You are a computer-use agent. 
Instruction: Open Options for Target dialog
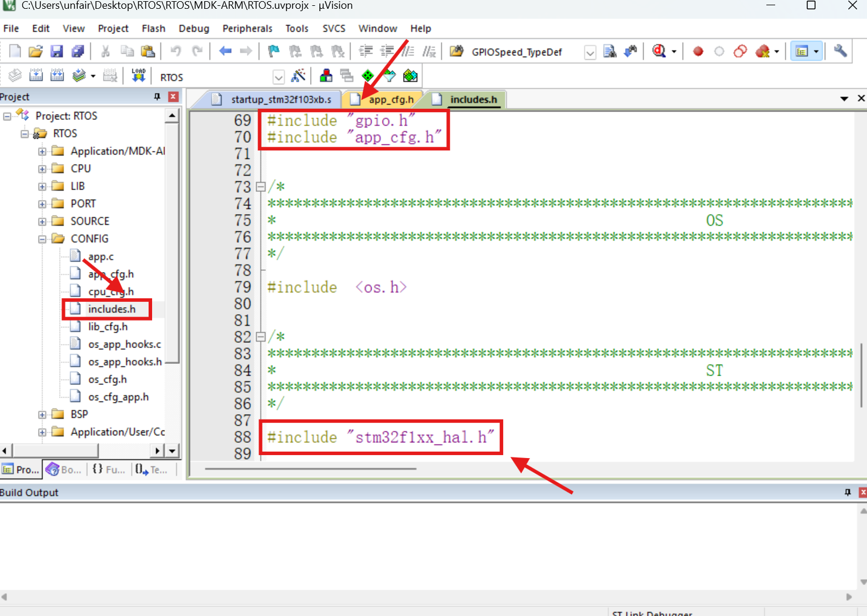pos(298,76)
